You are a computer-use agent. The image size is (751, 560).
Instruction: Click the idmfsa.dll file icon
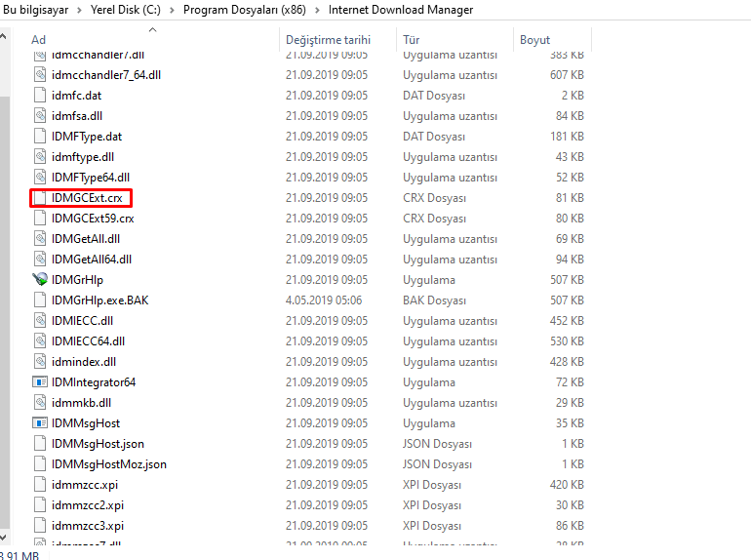tap(40, 116)
